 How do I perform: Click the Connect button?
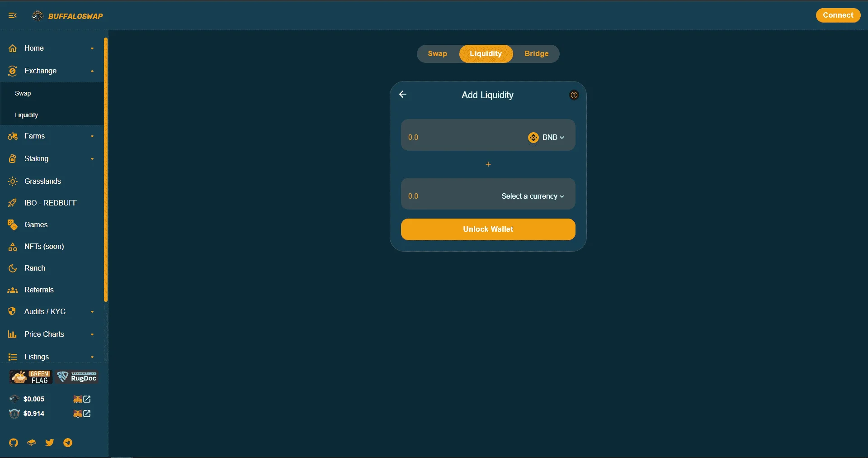click(838, 15)
